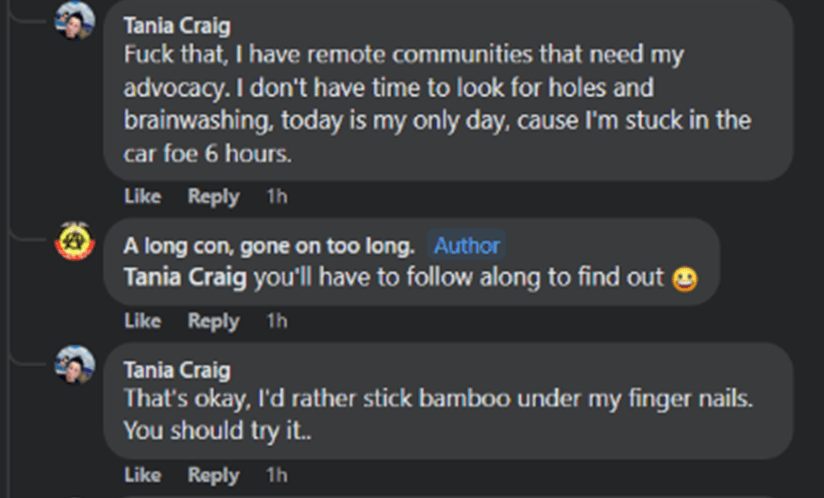Open 'A long con, gone on too long.' page name
Screen dimensions: 824x498
tap(268, 245)
